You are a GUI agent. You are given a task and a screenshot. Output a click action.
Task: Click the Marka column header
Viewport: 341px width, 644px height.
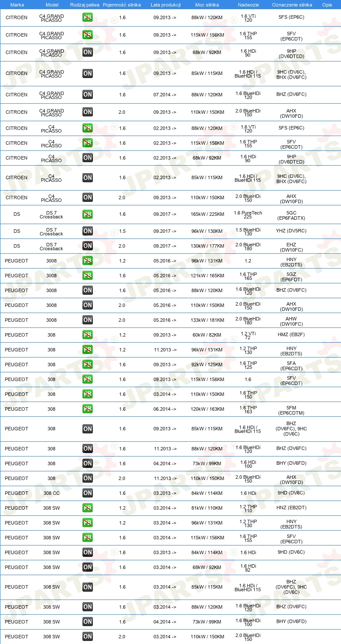17,4
